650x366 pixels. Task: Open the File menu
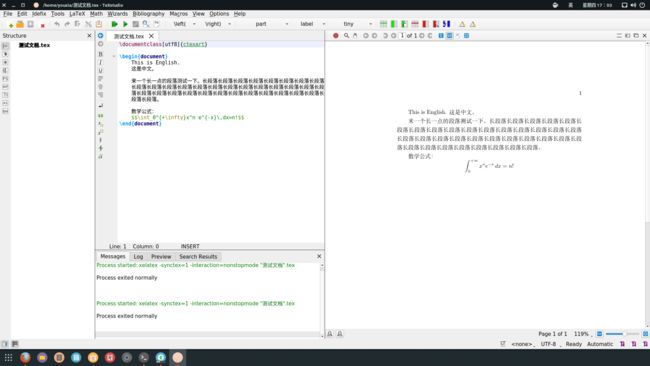coord(7,14)
